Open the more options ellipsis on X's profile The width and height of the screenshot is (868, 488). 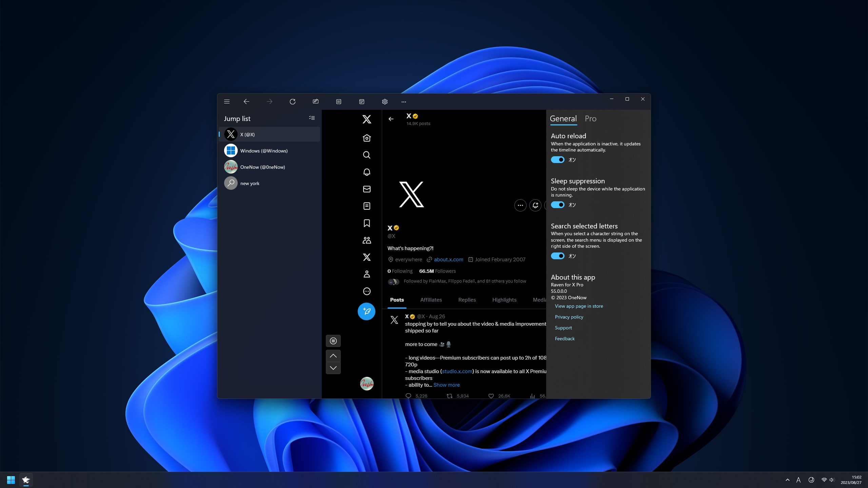[520, 205]
